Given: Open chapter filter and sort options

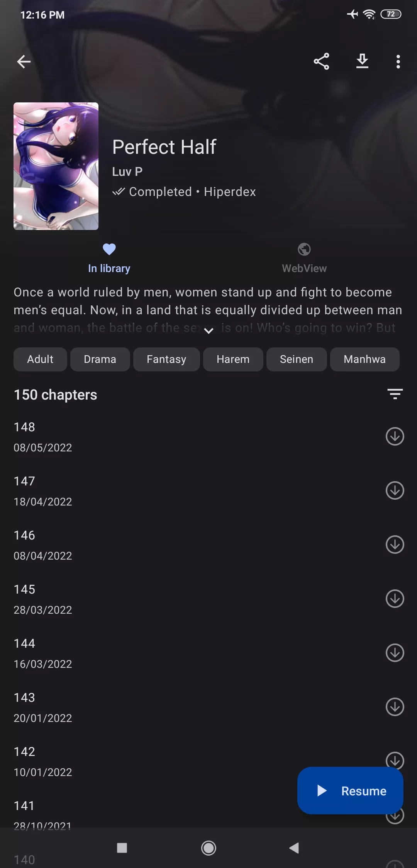Looking at the screenshot, I should tap(395, 394).
